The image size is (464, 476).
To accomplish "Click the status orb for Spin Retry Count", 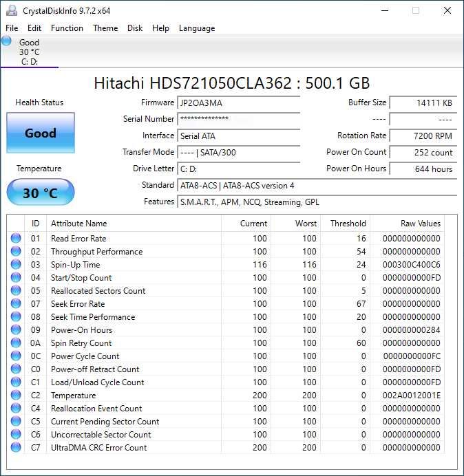I will 16,343.
